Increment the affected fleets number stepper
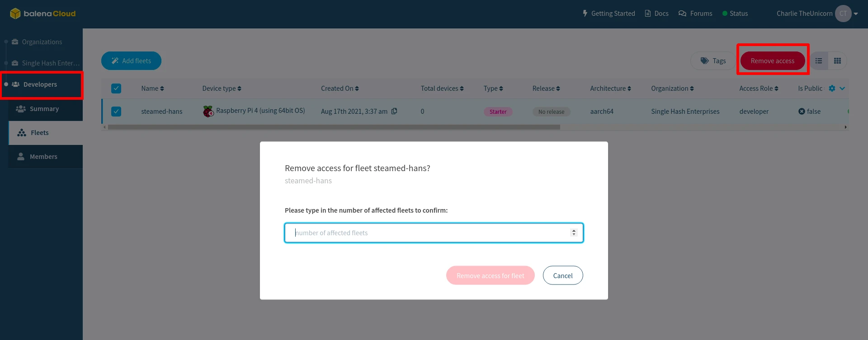Screen dimensions: 868x340 574,230
